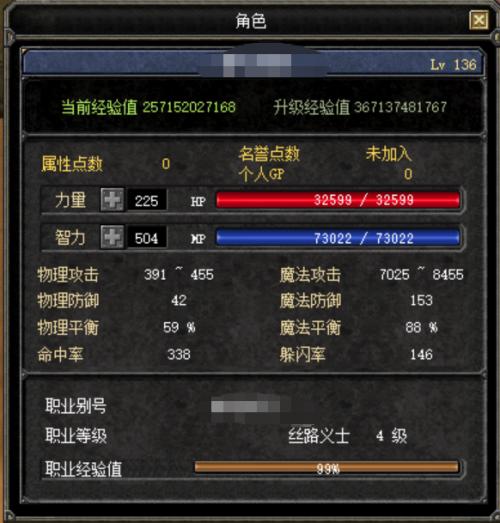Click the 躲闪率 stat label
The image size is (500, 523).
click(303, 354)
